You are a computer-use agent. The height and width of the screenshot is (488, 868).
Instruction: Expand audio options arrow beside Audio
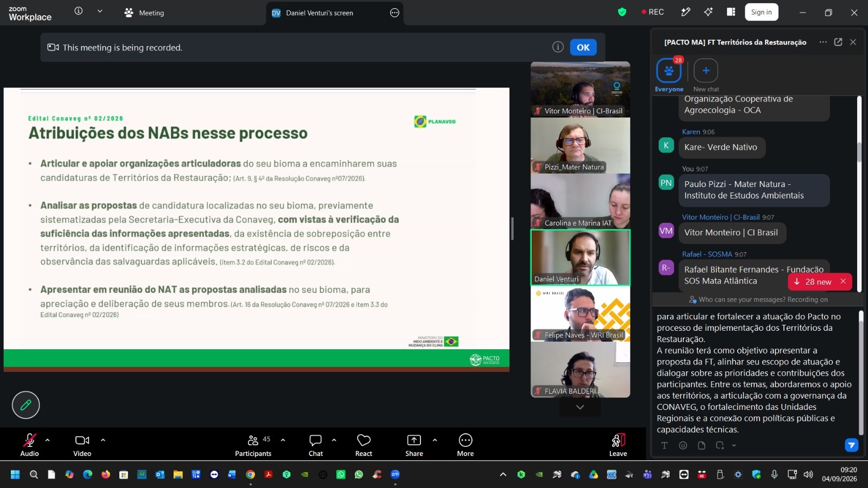pyautogui.click(x=47, y=440)
